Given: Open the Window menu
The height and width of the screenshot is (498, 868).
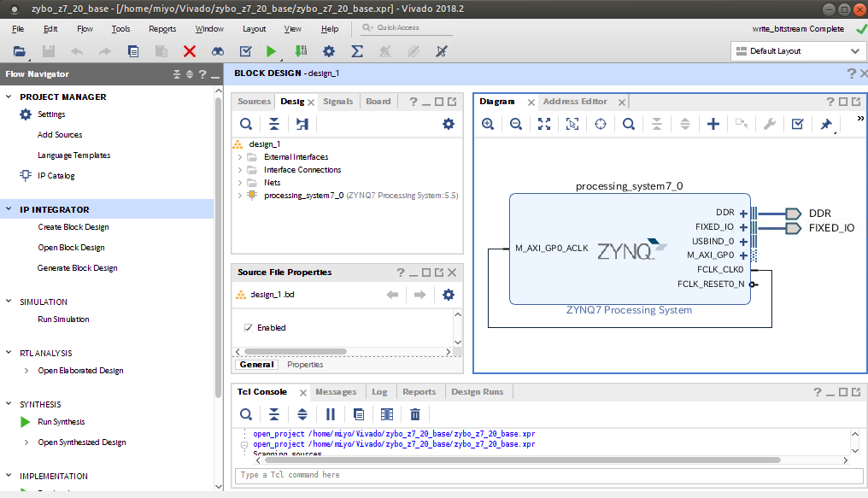Looking at the screenshot, I should coord(209,29).
